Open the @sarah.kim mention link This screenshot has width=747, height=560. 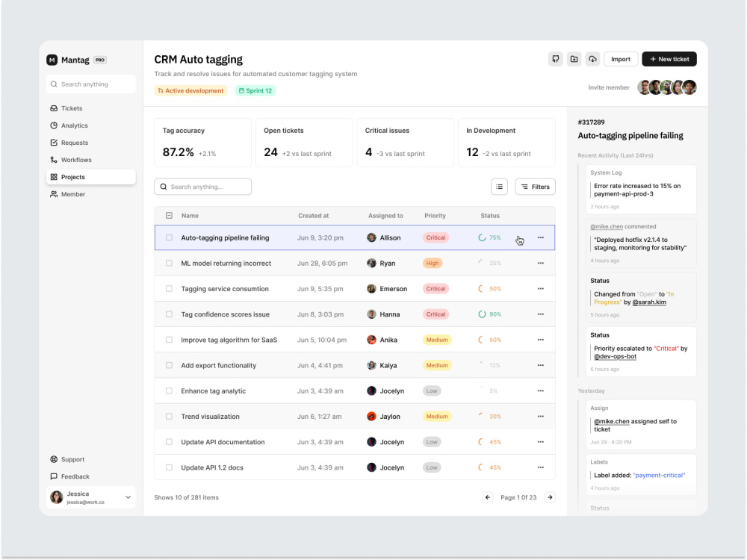pos(649,302)
